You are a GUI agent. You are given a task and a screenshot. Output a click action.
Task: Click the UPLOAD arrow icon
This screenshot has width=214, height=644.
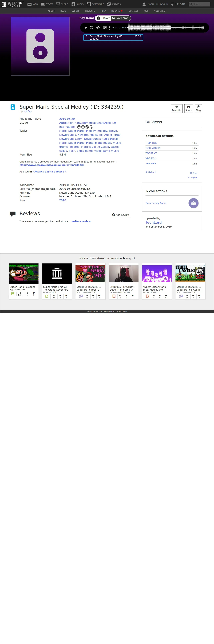tap(172, 4)
